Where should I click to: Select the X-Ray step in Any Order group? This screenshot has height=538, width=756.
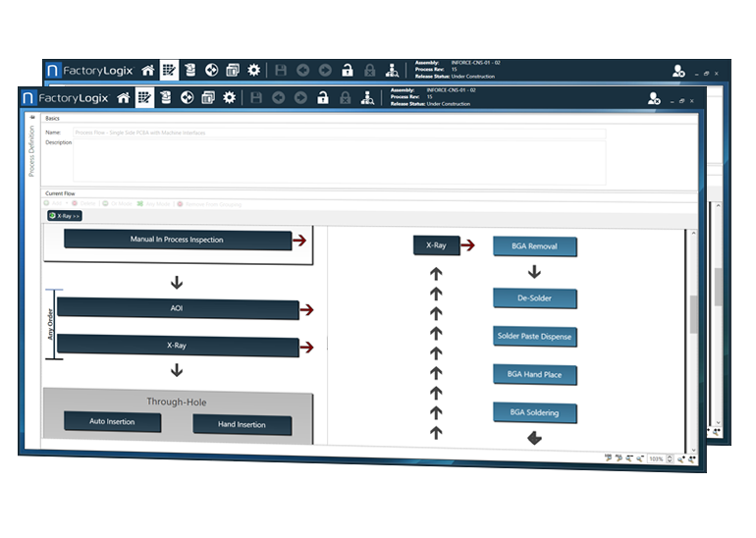point(178,346)
